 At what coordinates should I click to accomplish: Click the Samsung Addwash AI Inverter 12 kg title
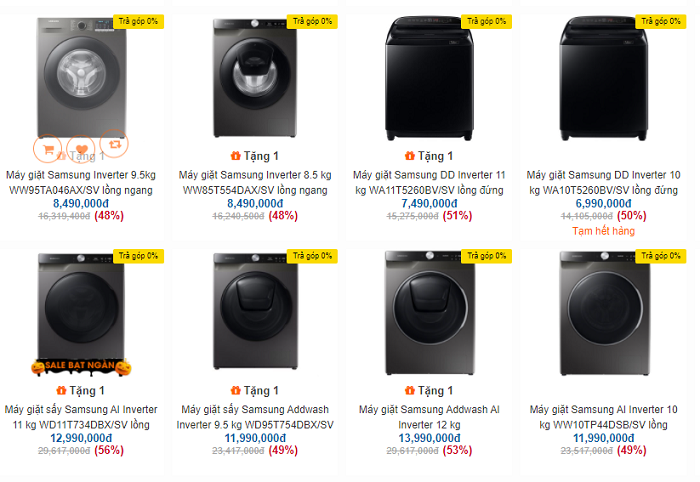[429, 417]
